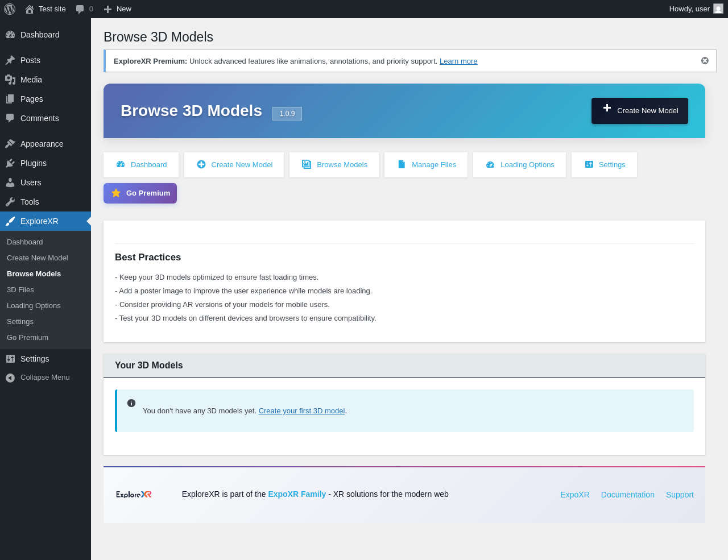This screenshot has height=560, width=728.
Task: Click the Dashboard gauge icon in sidebar
Action: (x=10, y=35)
